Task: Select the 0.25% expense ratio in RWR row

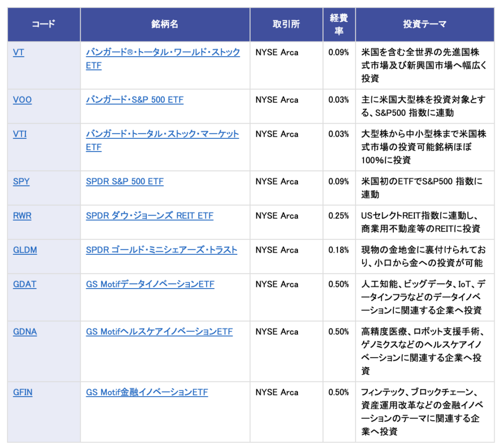Action: 339,216
